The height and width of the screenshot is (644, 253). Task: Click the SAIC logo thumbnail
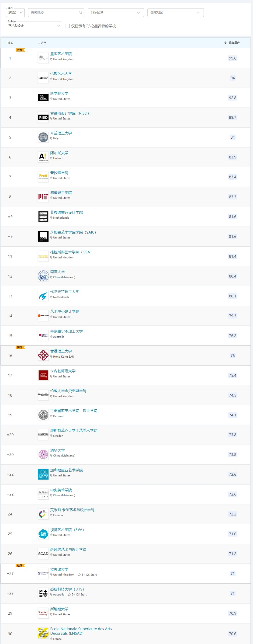tap(43, 237)
